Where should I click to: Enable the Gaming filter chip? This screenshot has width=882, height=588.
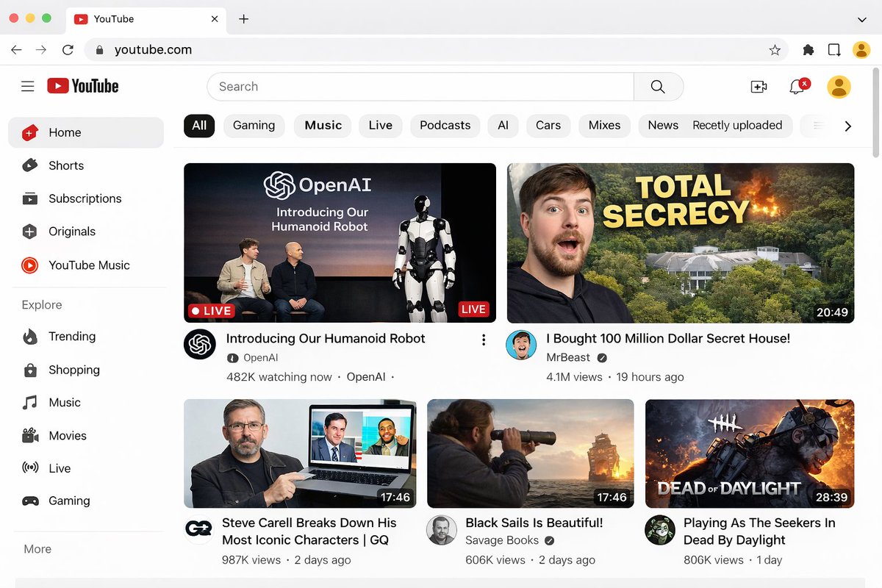tap(254, 126)
